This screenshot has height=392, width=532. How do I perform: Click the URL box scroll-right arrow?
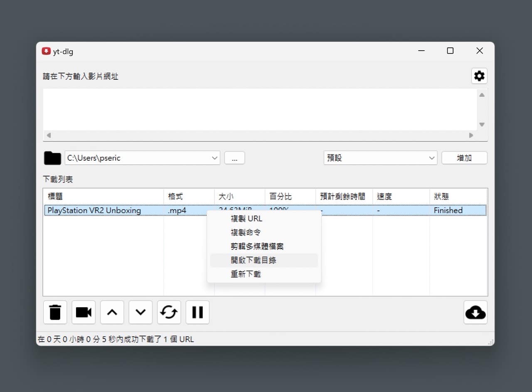(x=471, y=135)
